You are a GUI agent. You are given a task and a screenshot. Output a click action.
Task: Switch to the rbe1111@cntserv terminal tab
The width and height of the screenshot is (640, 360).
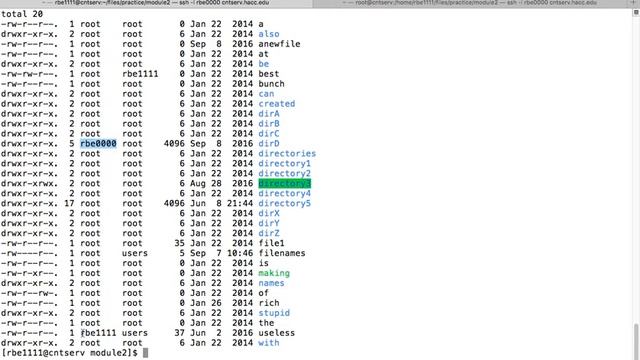(x=156, y=3)
